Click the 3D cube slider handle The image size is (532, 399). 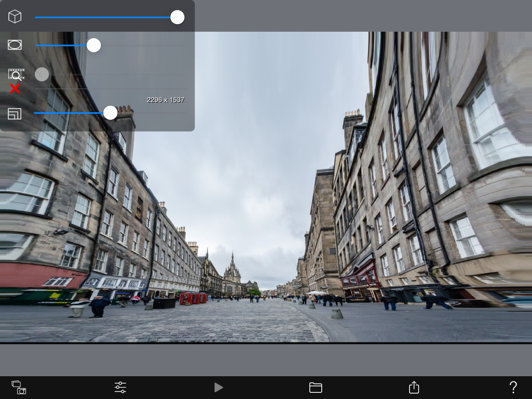click(x=177, y=17)
